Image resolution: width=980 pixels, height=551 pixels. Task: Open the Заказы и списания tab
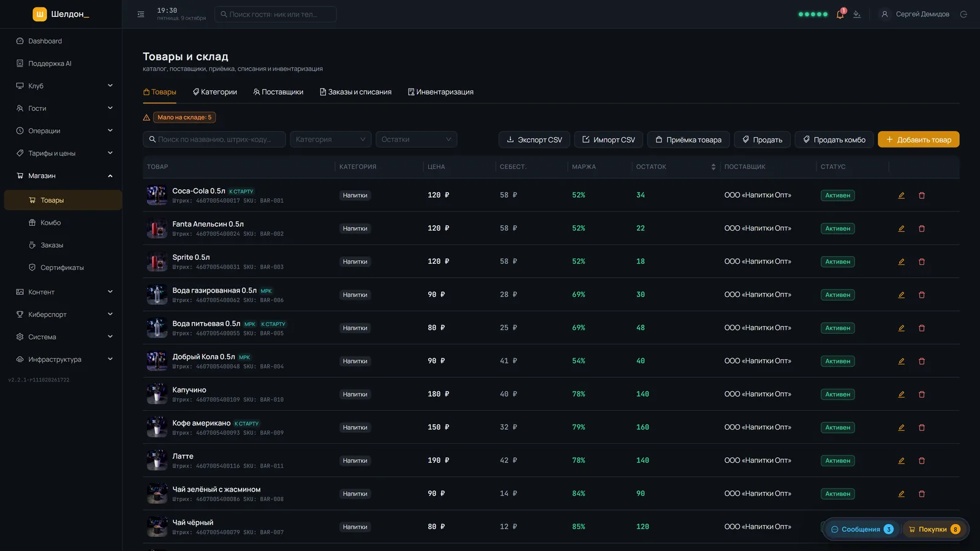(x=356, y=92)
